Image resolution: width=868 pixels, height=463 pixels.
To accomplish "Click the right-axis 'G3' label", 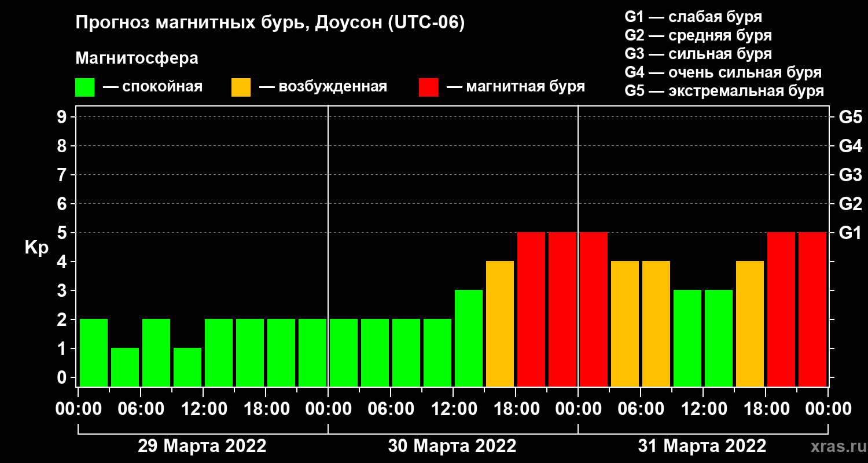I will pyautogui.click(x=850, y=175).
